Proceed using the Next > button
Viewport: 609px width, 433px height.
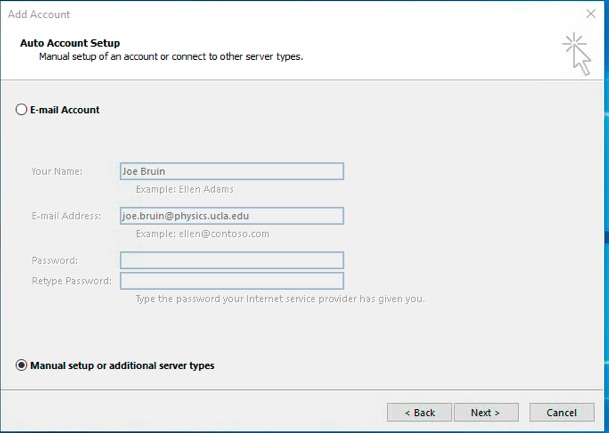[486, 412]
